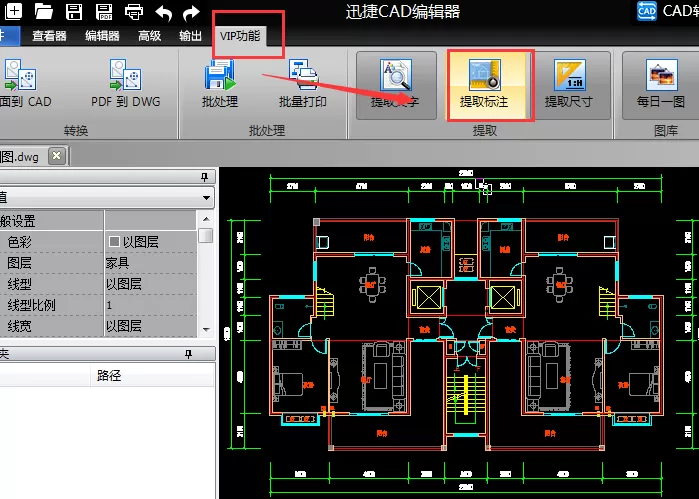699x499 pixels.
Task: Open the 查看器 tab
Action: pos(49,36)
